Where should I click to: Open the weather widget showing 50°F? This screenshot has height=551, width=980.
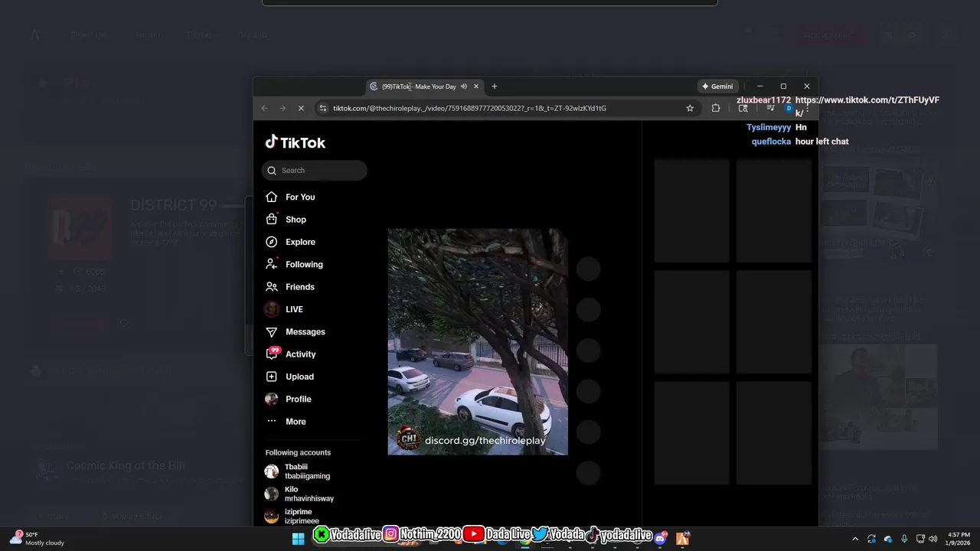click(38, 539)
